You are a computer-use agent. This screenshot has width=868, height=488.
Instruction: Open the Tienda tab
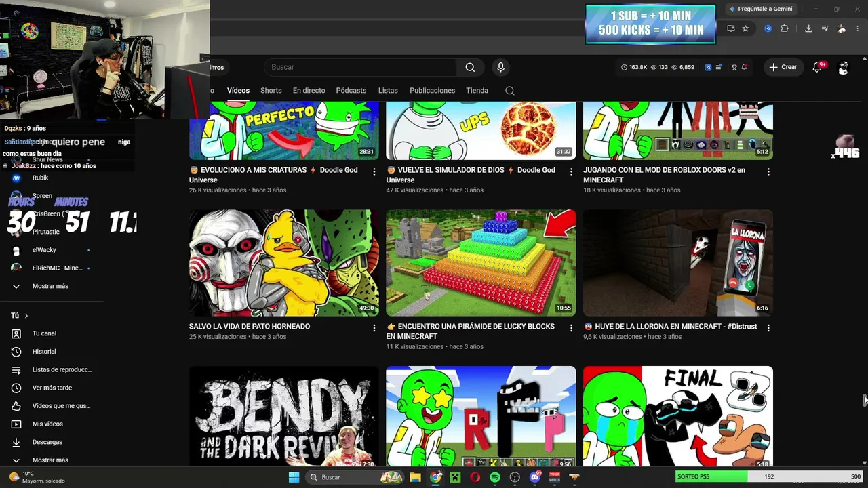(477, 91)
